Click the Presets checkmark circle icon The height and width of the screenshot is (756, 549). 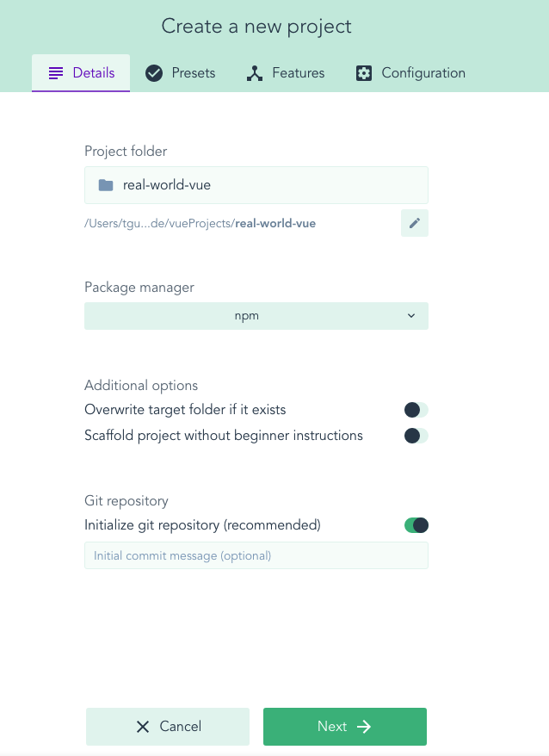pos(154,73)
